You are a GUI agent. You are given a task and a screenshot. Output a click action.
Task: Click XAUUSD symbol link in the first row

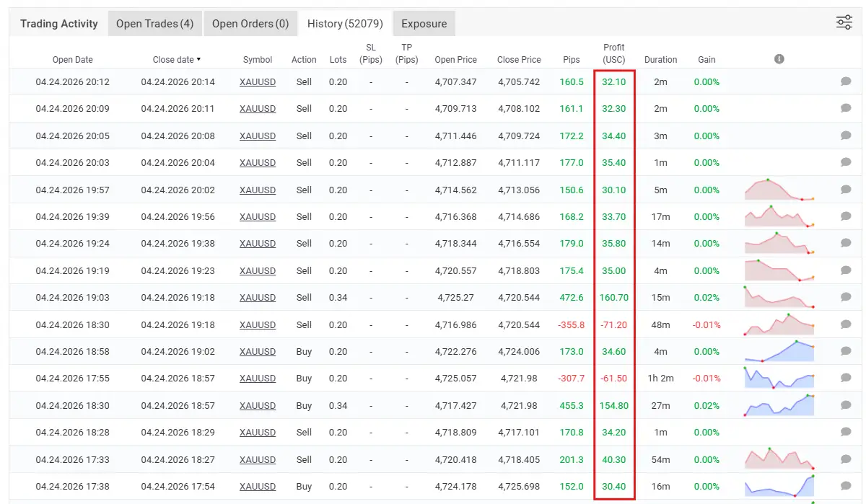click(x=258, y=82)
